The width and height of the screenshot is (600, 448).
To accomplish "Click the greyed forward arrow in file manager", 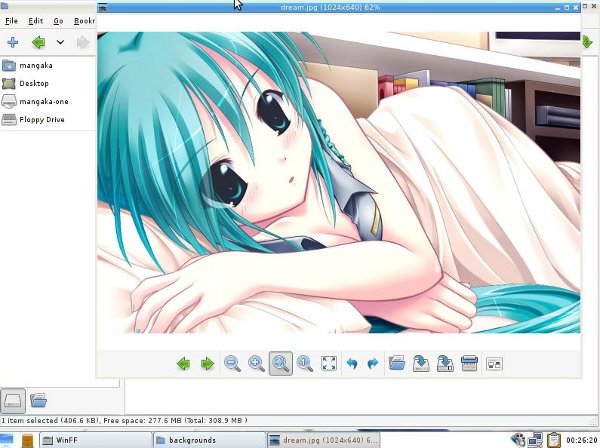I will coord(83,42).
